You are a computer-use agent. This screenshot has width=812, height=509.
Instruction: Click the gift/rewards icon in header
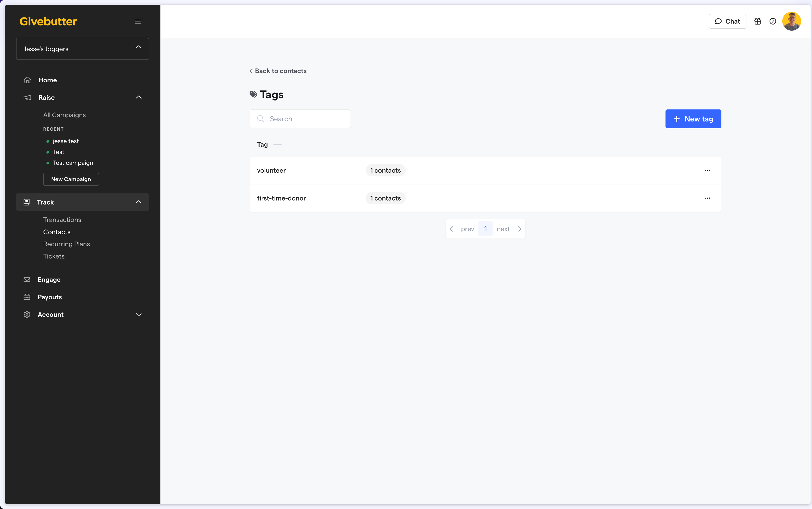[758, 21]
